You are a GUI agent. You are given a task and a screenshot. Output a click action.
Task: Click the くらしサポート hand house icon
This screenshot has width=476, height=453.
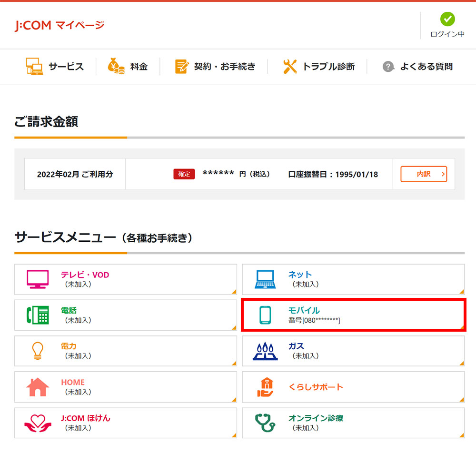[x=265, y=387]
